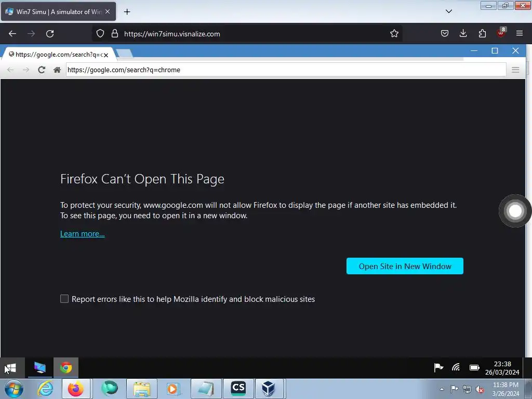Click simulated taskbar computer monitor icon
This screenshot has height=399, width=532.
[x=39, y=368]
